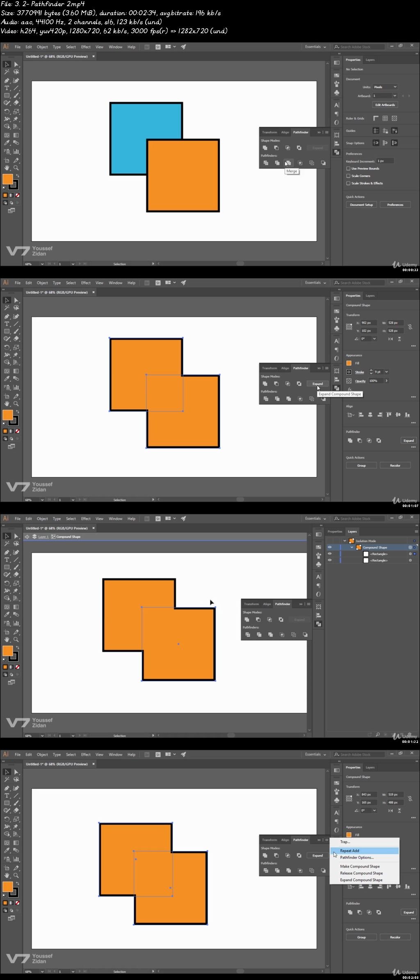Click the show rulers icon under Ruler & Grids

(376, 118)
